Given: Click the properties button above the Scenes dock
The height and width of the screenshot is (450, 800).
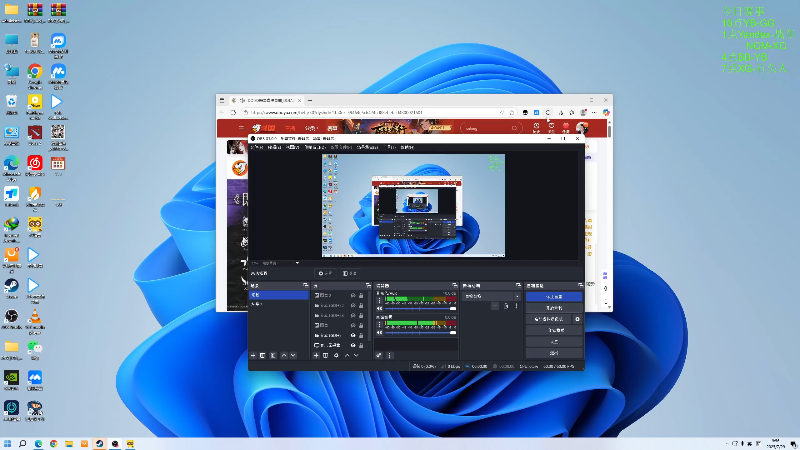Looking at the screenshot, I should 325,274.
